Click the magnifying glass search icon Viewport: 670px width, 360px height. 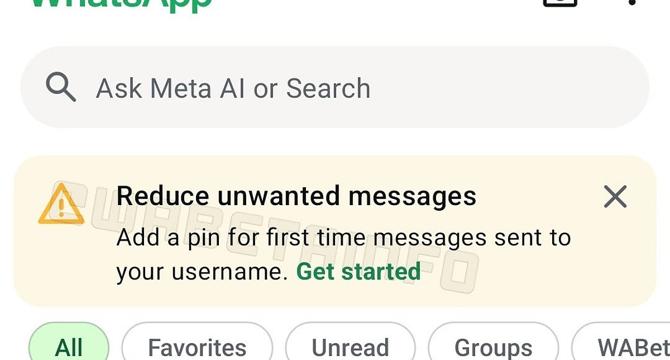[61, 87]
